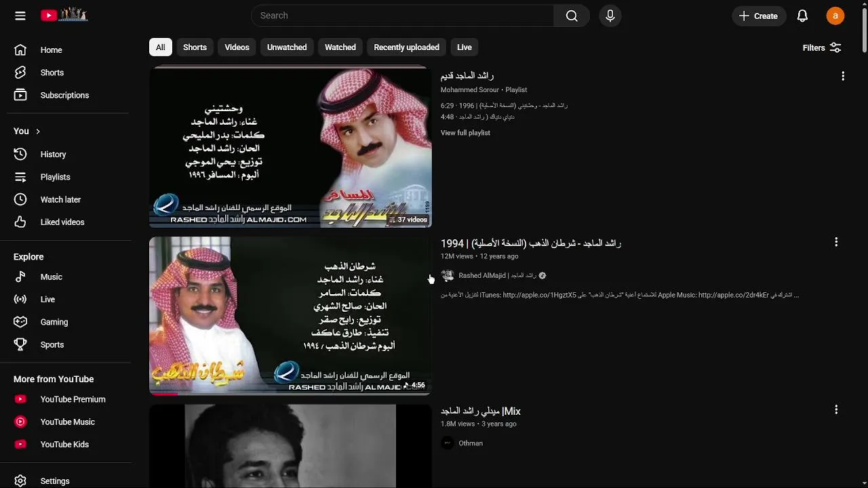Start voice search with microphone
Screen dimensions: 868x488
[610, 16]
